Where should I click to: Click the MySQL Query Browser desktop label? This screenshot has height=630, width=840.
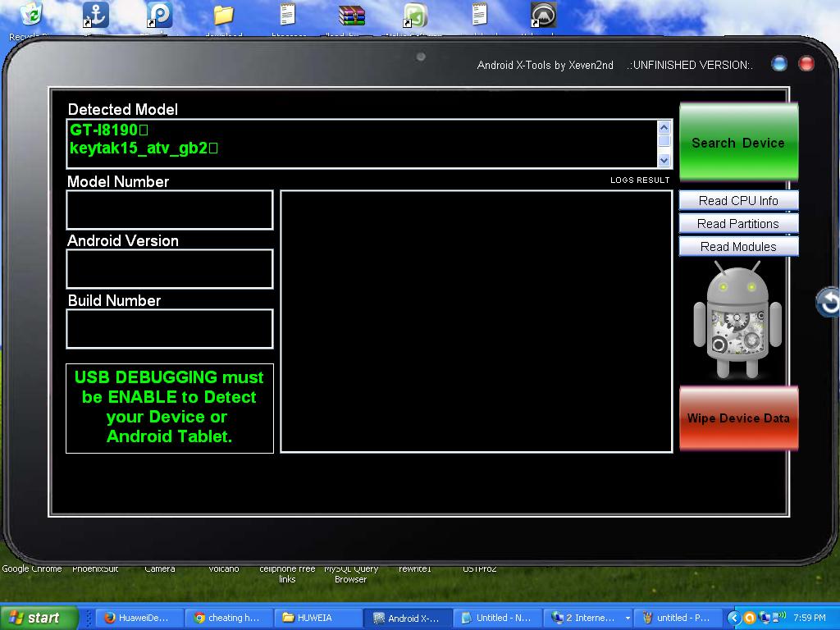pos(351,573)
